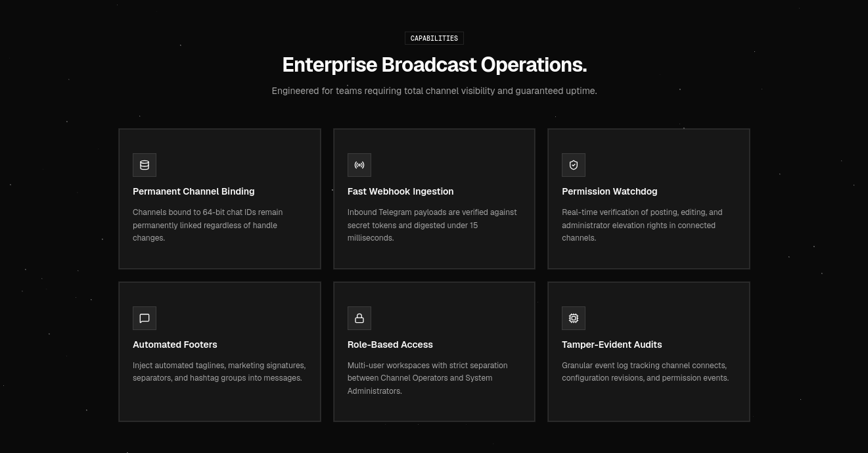Click the message bubble icon above Automated Footers

click(x=145, y=318)
